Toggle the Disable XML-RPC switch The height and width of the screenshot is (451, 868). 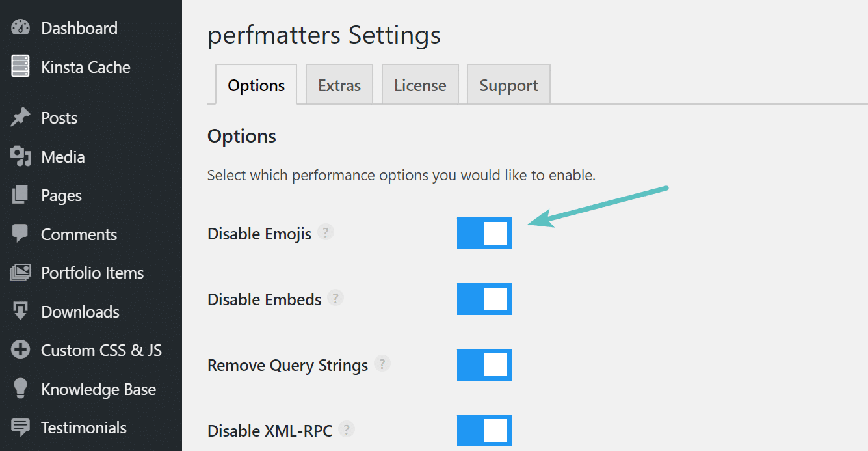[x=484, y=430]
